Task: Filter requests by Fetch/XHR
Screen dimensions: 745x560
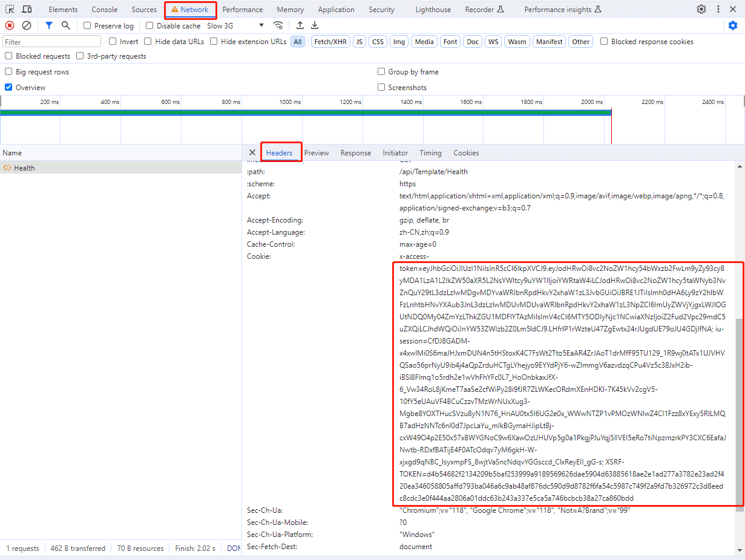Action: tap(329, 42)
